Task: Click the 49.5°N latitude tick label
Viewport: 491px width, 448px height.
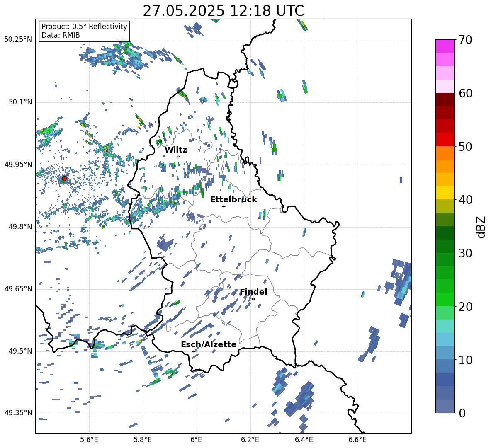Action: 20,351
